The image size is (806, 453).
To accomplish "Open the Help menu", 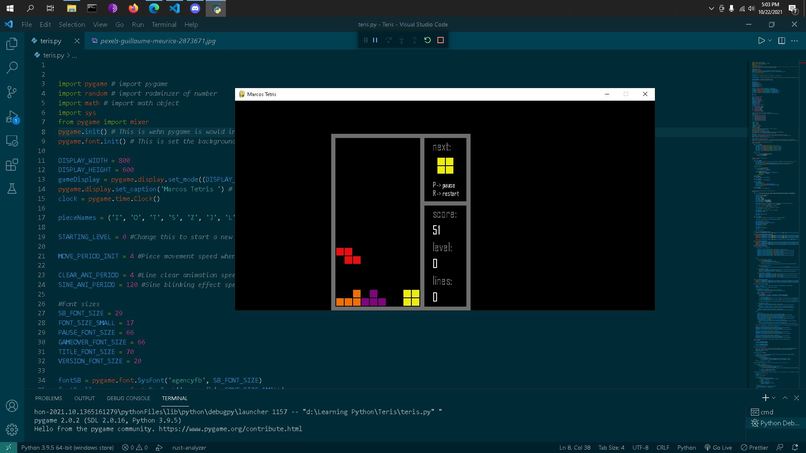I will (x=191, y=24).
